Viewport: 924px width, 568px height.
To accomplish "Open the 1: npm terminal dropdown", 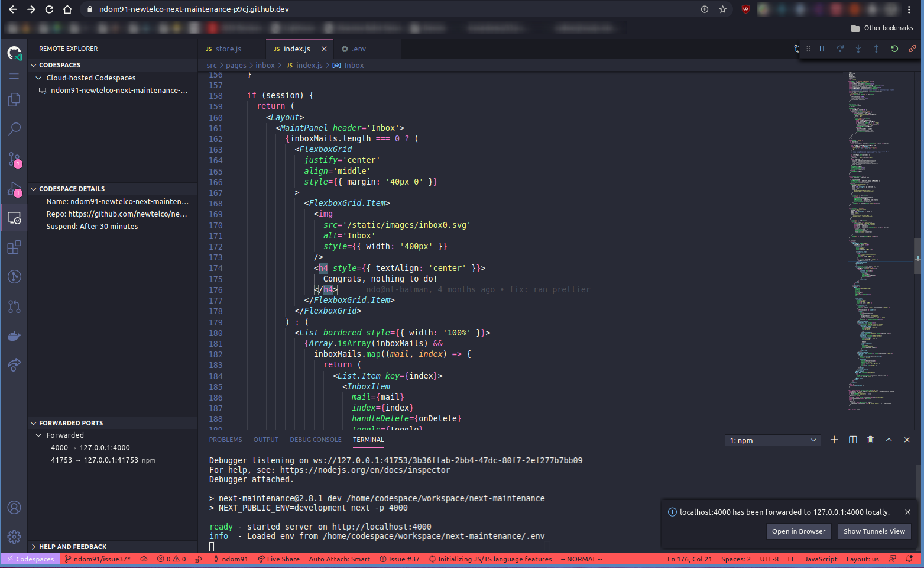I will 772,440.
